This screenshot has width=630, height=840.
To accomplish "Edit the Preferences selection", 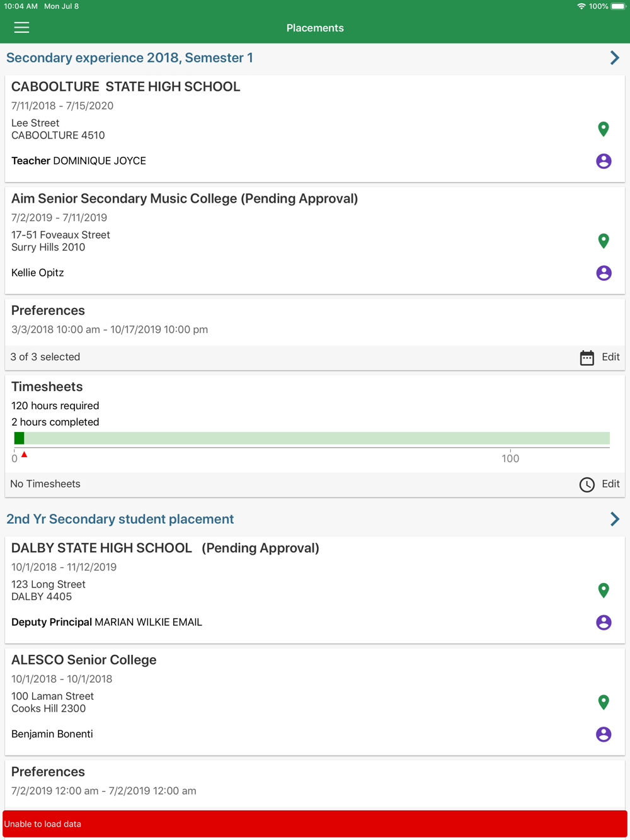I will point(610,357).
